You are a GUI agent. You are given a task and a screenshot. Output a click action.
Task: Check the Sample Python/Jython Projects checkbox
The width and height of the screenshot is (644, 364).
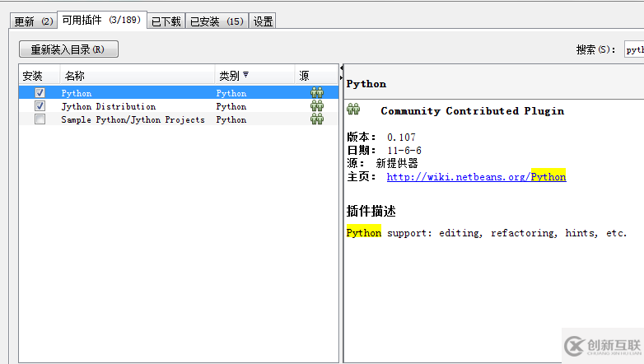click(x=40, y=119)
